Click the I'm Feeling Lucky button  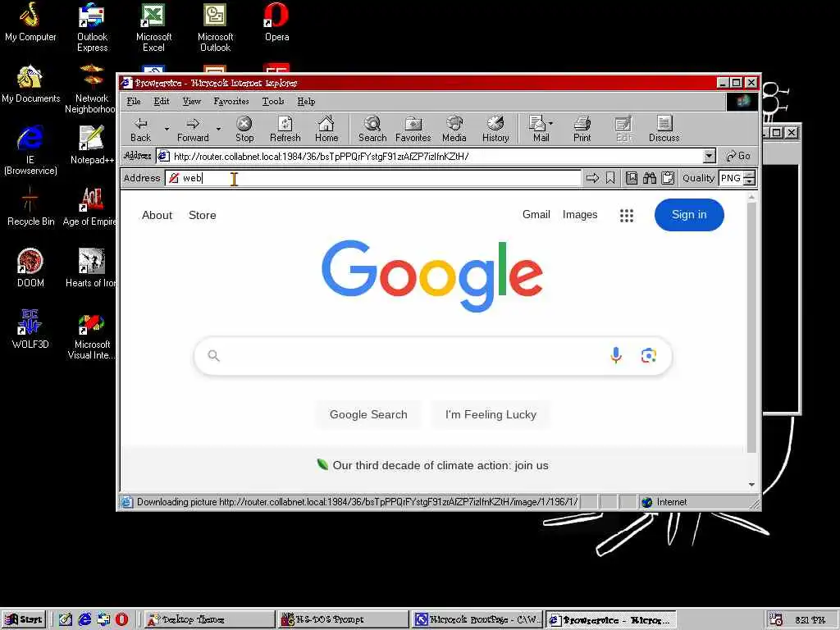point(491,414)
